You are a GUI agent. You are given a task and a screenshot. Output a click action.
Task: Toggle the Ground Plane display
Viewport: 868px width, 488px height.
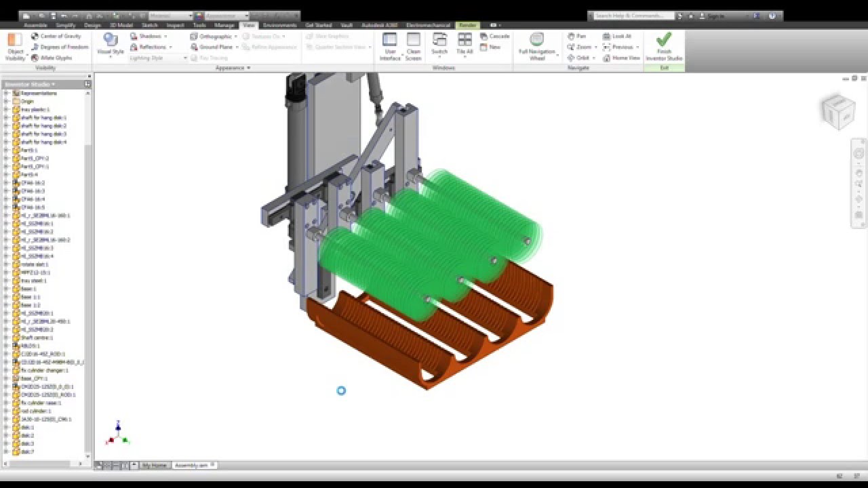(212, 47)
